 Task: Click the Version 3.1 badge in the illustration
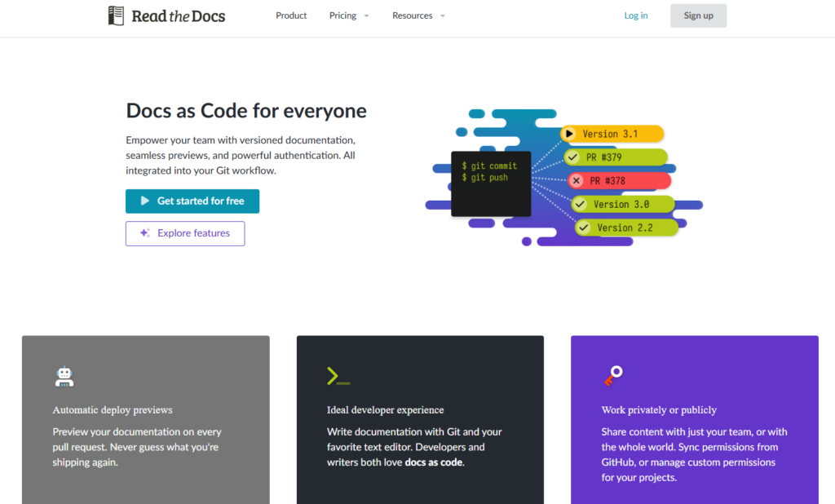click(x=612, y=133)
